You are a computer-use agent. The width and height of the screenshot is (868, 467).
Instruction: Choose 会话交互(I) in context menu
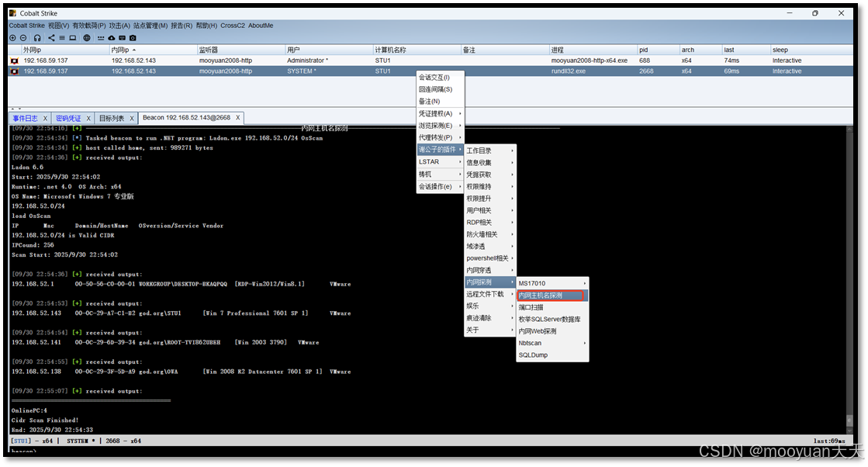coord(440,78)
